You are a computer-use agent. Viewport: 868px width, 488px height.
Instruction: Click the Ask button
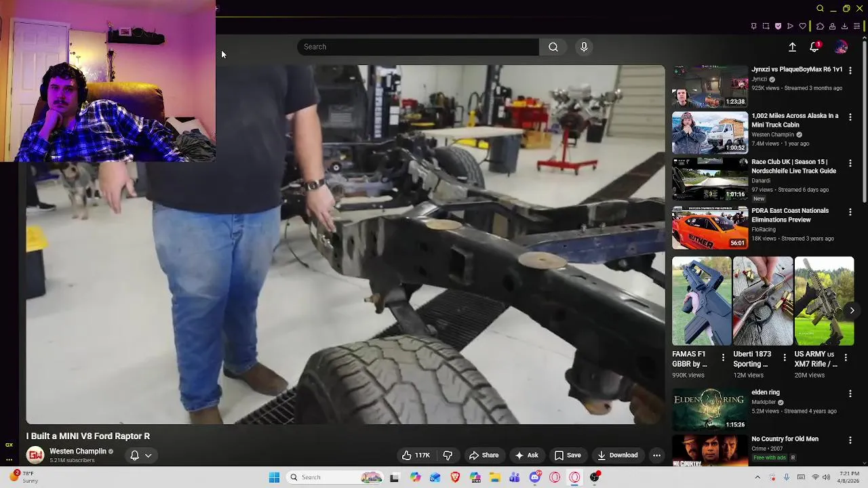(x=527, y=455)
